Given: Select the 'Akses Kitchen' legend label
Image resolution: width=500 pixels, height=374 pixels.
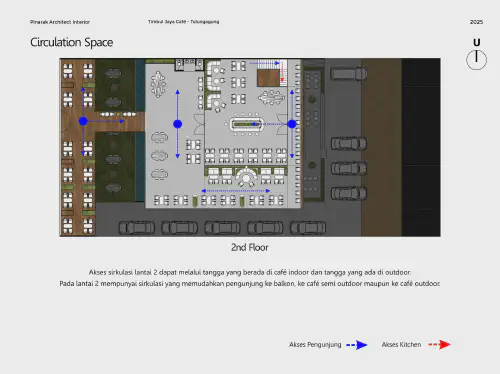Looking at the screenshot, I should pos(401,345).
